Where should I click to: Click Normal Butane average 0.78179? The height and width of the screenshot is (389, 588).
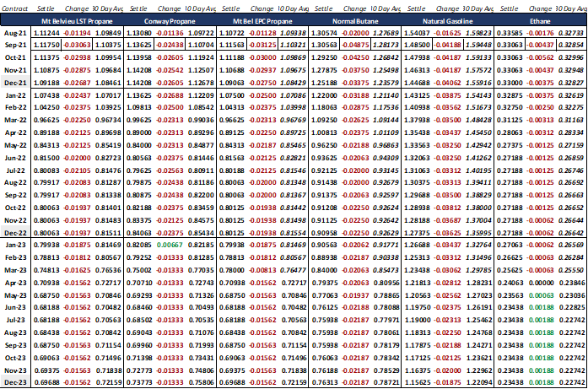386,345
